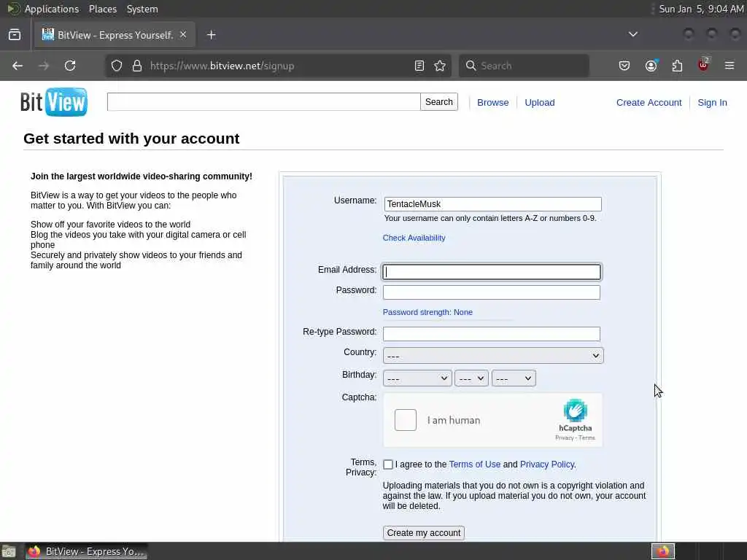
Task: Open the birthday day dropdown
Action: (472, 378)
